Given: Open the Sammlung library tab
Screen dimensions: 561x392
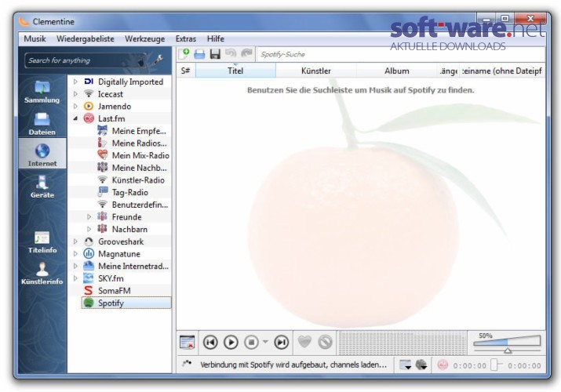Looking at the screenshot, I should pos(42,92).
